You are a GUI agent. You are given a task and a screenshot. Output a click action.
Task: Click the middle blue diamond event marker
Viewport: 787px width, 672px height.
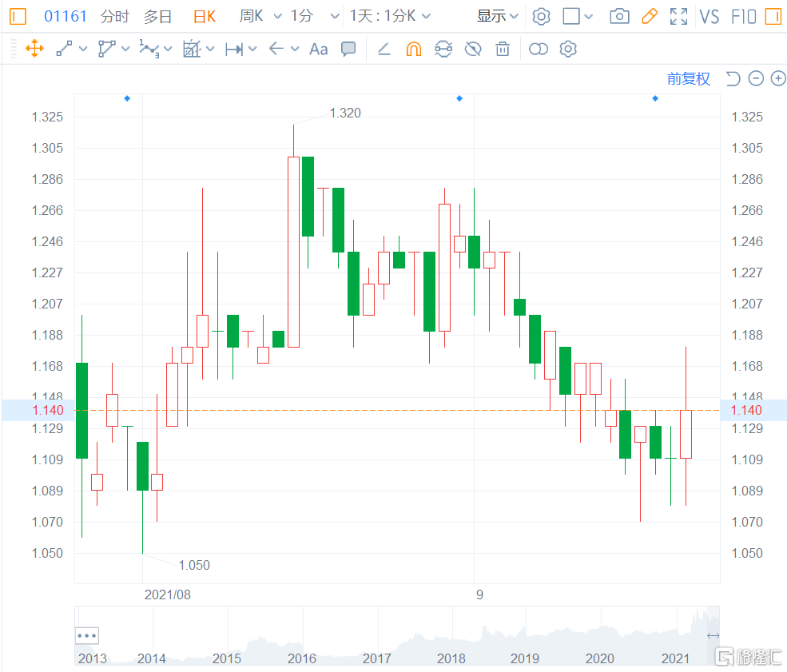pyautogui.click(x=459, y=98)
